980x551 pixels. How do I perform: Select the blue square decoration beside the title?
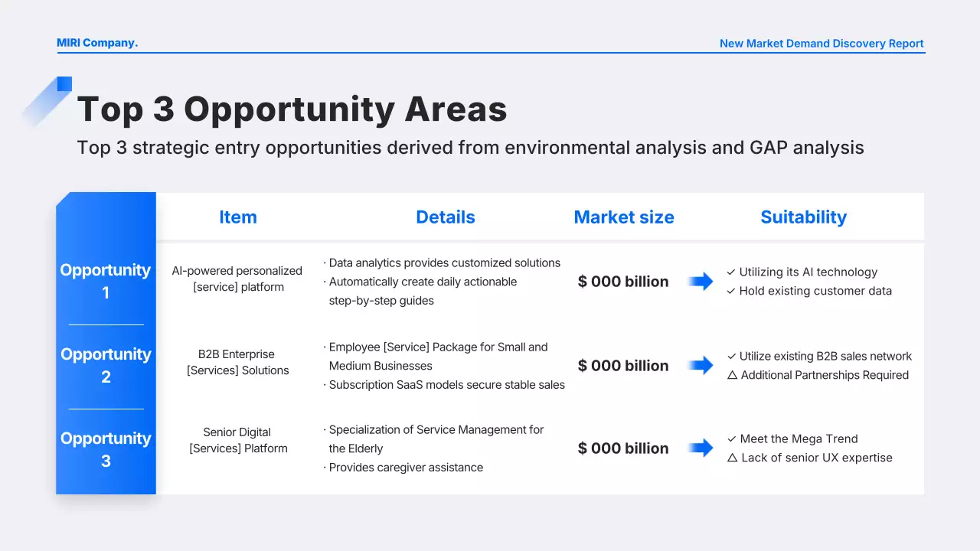pos(64,84)
